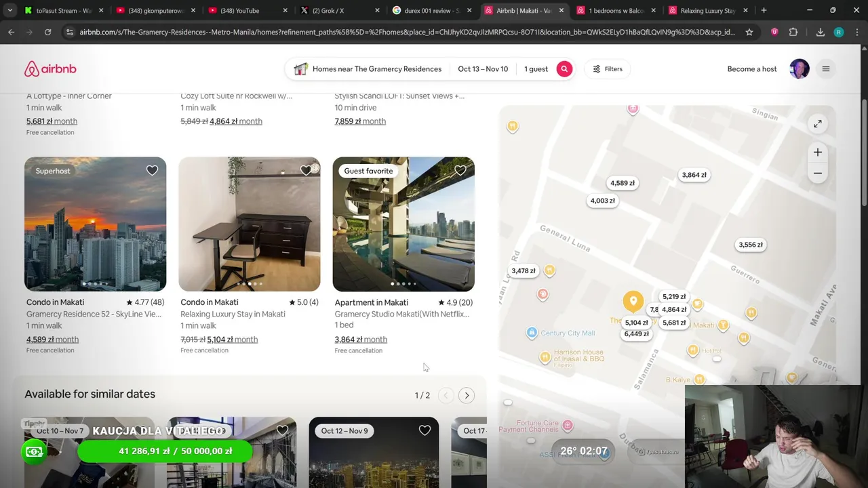The width and height of the screenshot is (868, 488).
Task: Open the hamburger main menu
Action: tap(826, 69)
